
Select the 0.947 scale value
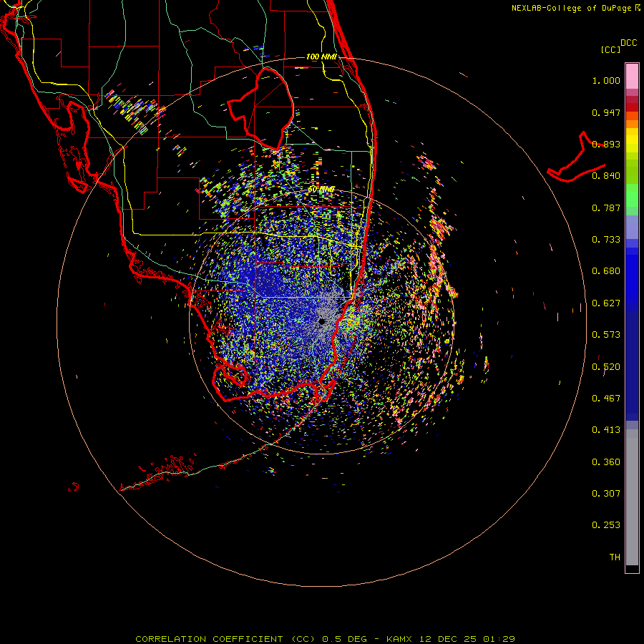click(x=606, y=112)
